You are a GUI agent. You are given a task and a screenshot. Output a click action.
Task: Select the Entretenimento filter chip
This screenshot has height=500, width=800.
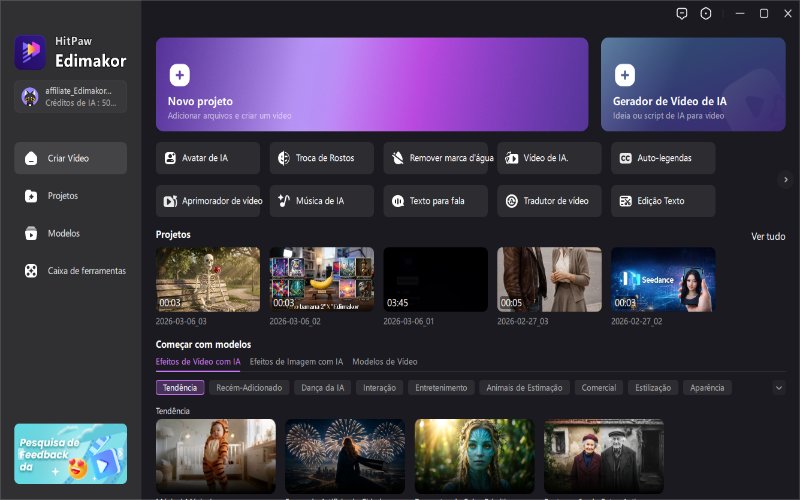coord(441,388)
